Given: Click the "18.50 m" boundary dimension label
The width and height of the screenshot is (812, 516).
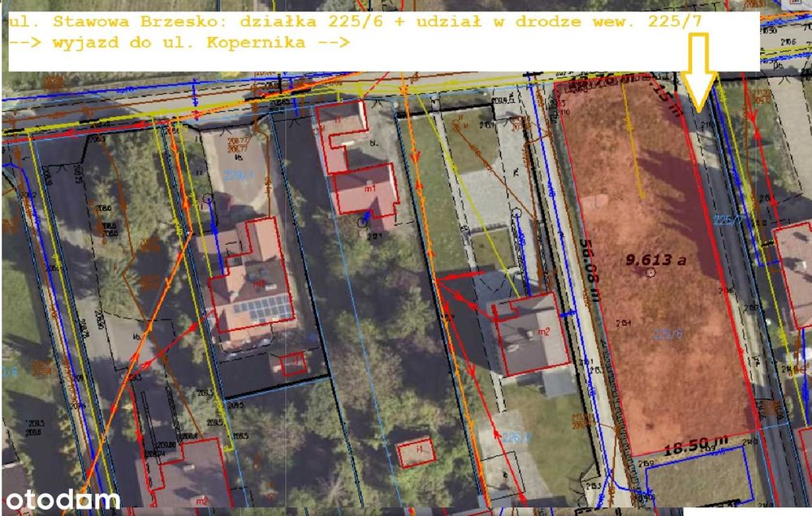Looking at the screenshot, I should tap(696, 446).
